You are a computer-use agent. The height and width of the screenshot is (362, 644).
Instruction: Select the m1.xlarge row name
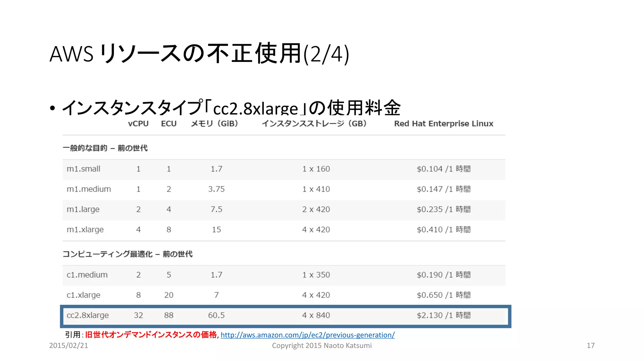(x=85, y=230)
